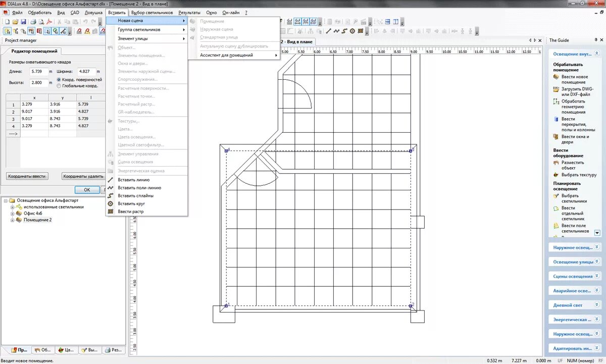
Task: Click the Save diskette toolbar icon
Action: (23, 22)
